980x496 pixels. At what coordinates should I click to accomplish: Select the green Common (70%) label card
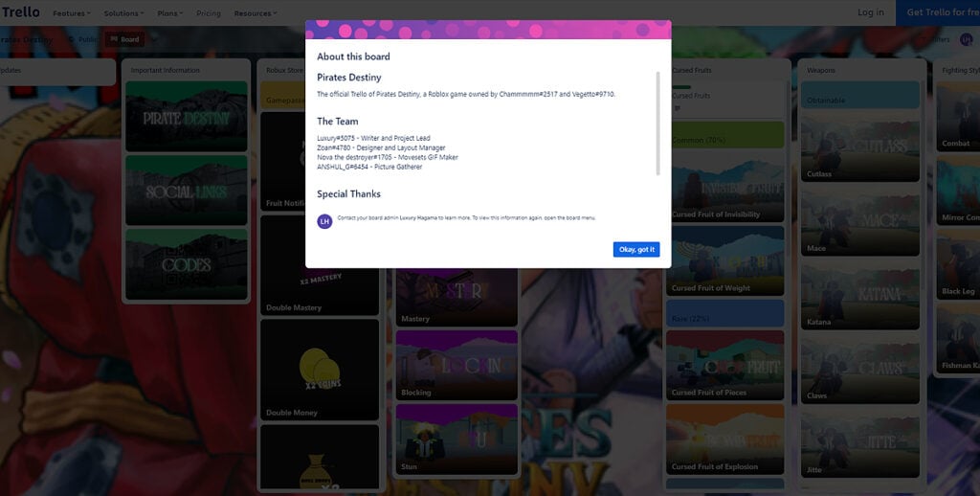[725, 135]
